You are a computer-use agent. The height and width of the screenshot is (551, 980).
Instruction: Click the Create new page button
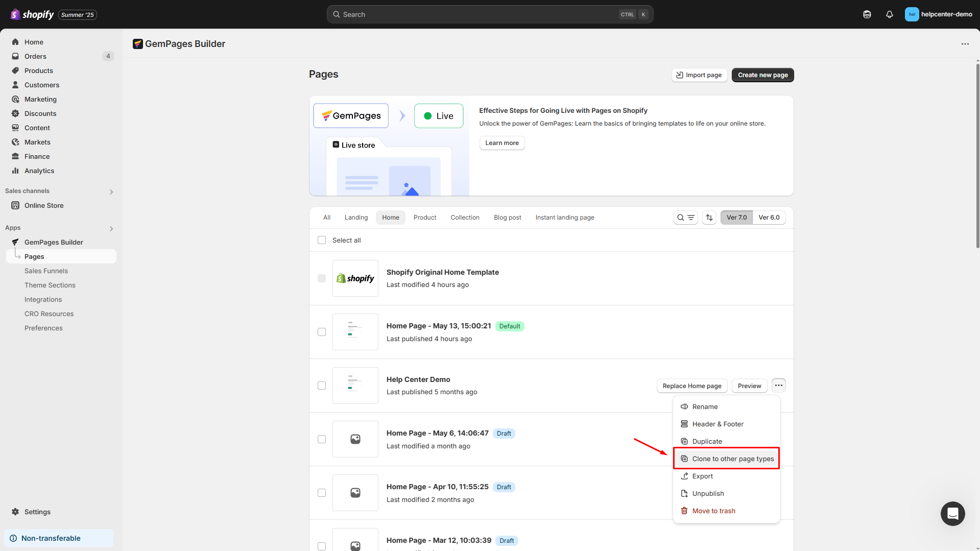762,75
